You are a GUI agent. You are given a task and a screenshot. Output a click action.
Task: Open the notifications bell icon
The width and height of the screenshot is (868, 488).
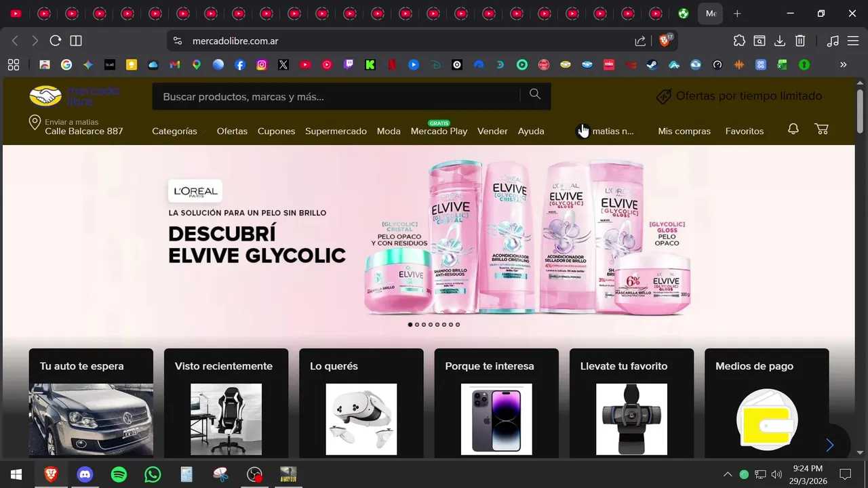pos(793,129)
